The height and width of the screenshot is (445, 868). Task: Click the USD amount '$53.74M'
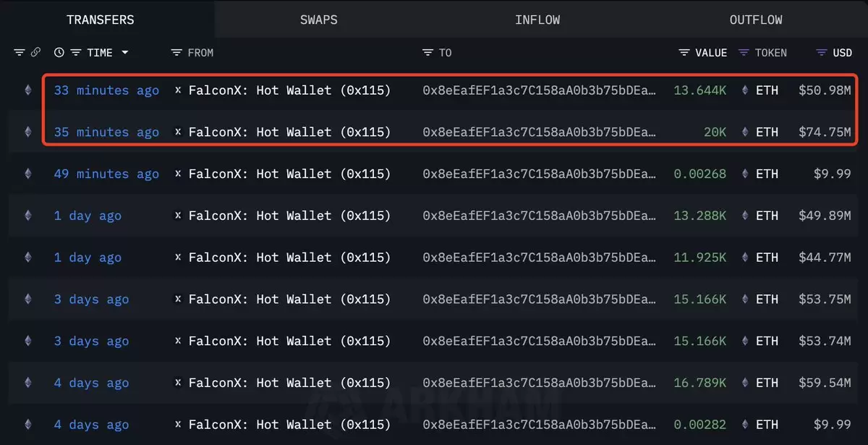(x=825, y=342)
